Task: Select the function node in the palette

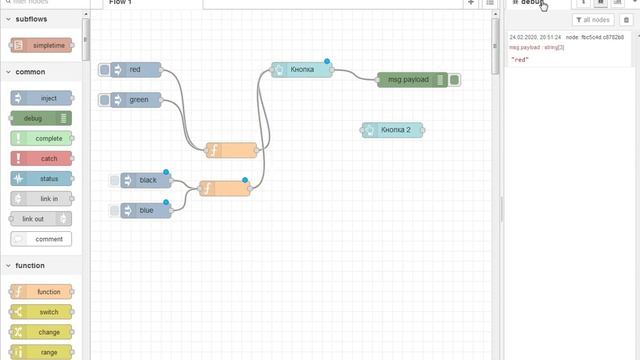Action: click(x=41, y=292)
